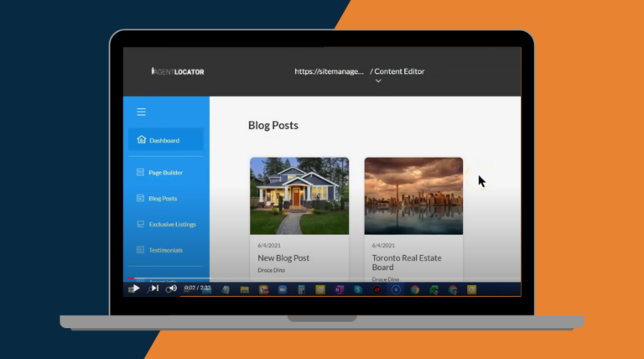Click the Testimonials sidebar icon

[x=141, y=250]
